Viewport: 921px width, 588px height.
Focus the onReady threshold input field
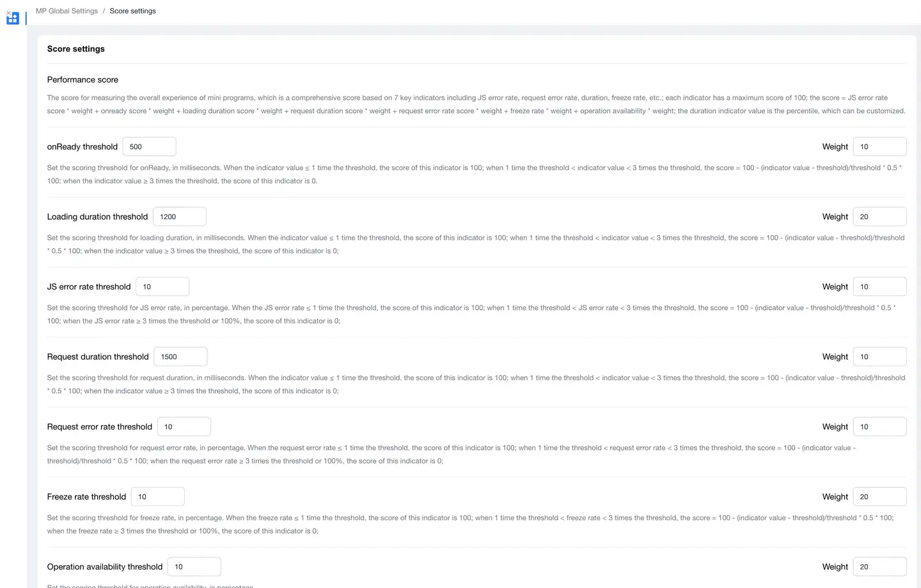(x=149, y=146)
